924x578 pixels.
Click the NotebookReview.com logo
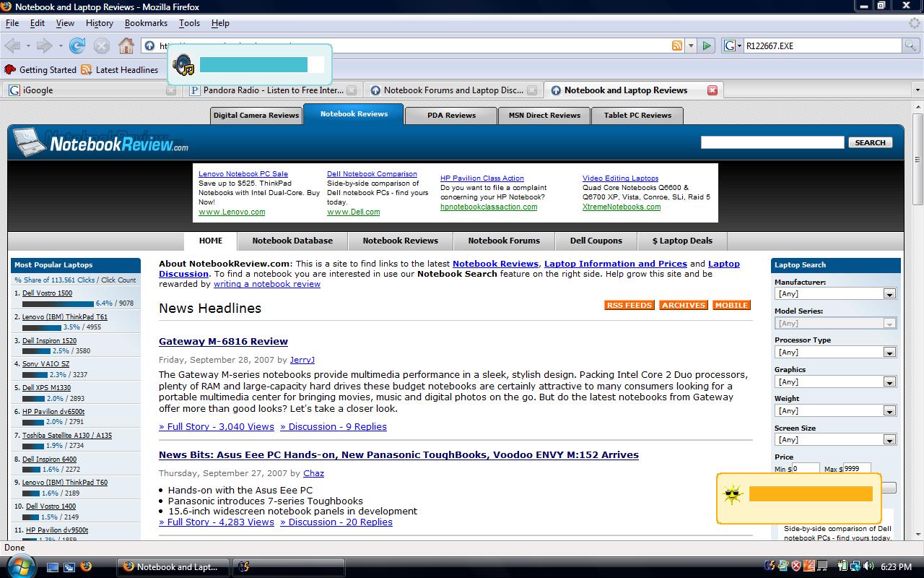[101, 142]
